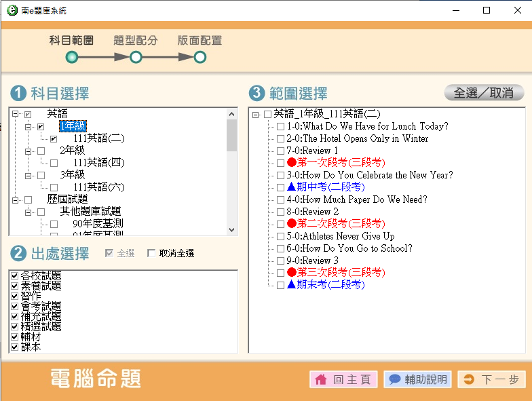This screenshot has height=401, width=532.
Task: Select 5-0:Athletes Never Give Up chapter
Action: 340,236
